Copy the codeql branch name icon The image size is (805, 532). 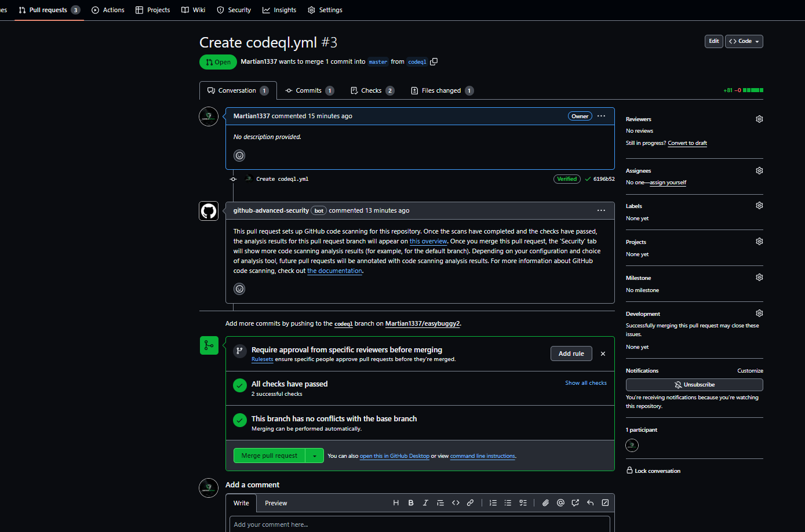click(x=434, y=61)
